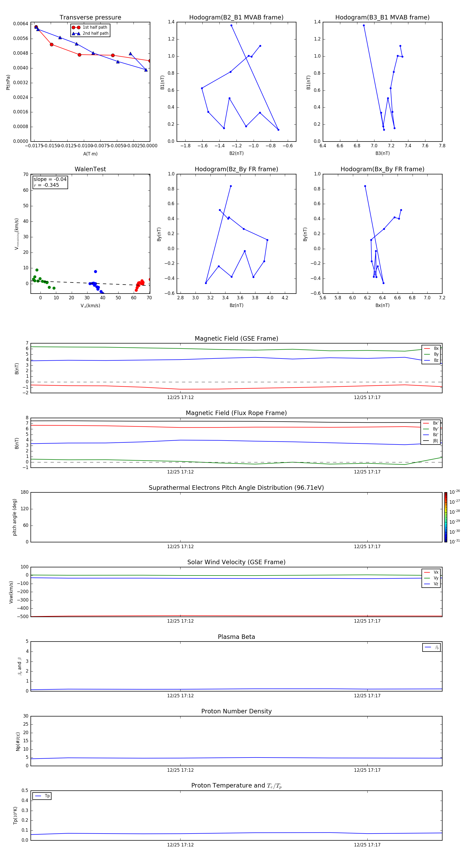Click the 'Proton Number Density' title
Image resolution: width=473 pixels, height=868 pixels.
[x=236, y=711]
